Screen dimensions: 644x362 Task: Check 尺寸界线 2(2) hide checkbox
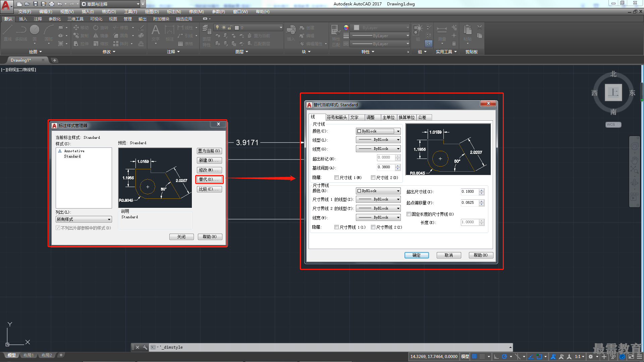(373, 227)
